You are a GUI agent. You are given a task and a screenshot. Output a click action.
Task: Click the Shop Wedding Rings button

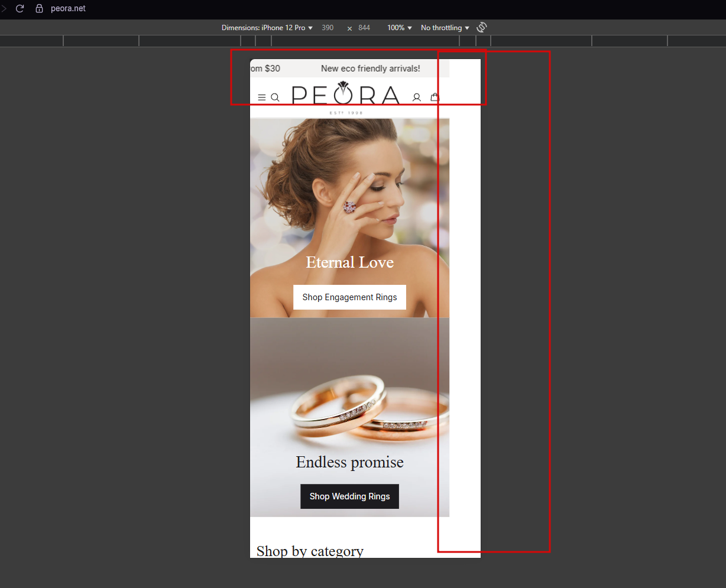tap(350, 496)
